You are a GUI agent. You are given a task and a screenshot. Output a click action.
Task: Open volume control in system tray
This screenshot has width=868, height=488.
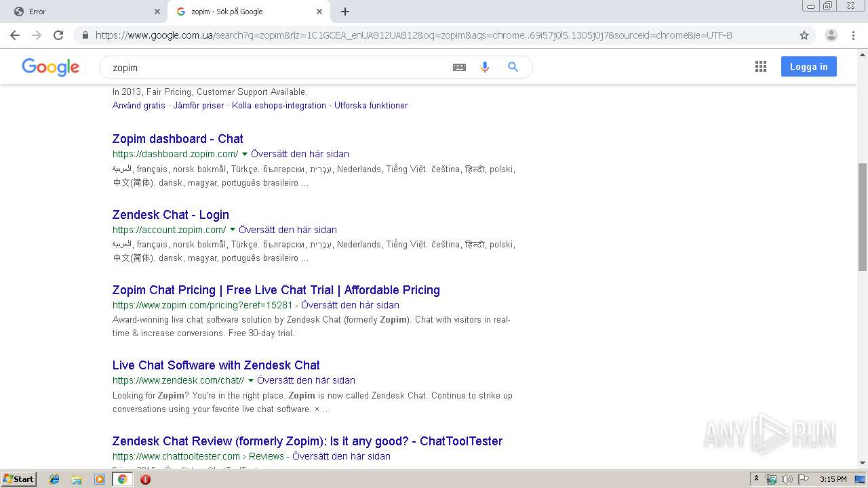[787, 479]
